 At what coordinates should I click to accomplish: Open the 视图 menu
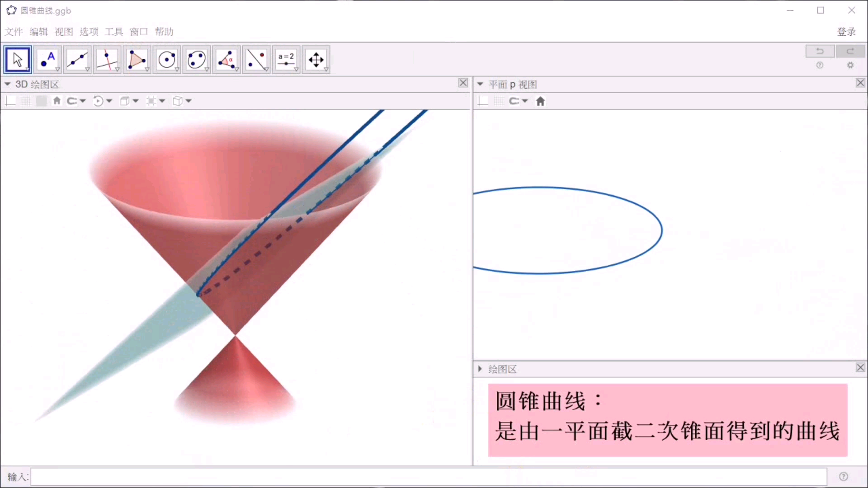(x=63, y=32)
